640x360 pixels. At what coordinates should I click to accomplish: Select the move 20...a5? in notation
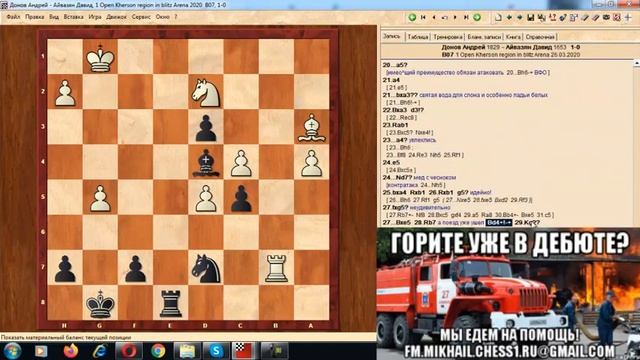[x=395, y=65]
